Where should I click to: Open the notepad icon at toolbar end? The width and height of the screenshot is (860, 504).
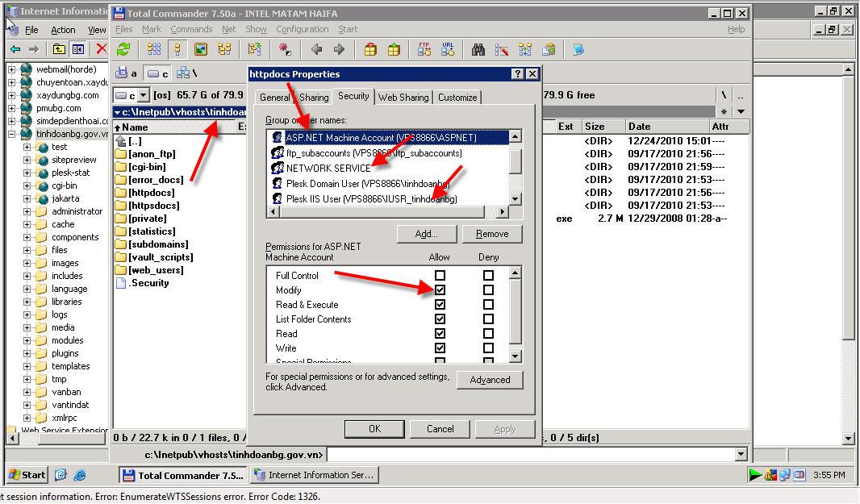578,49
